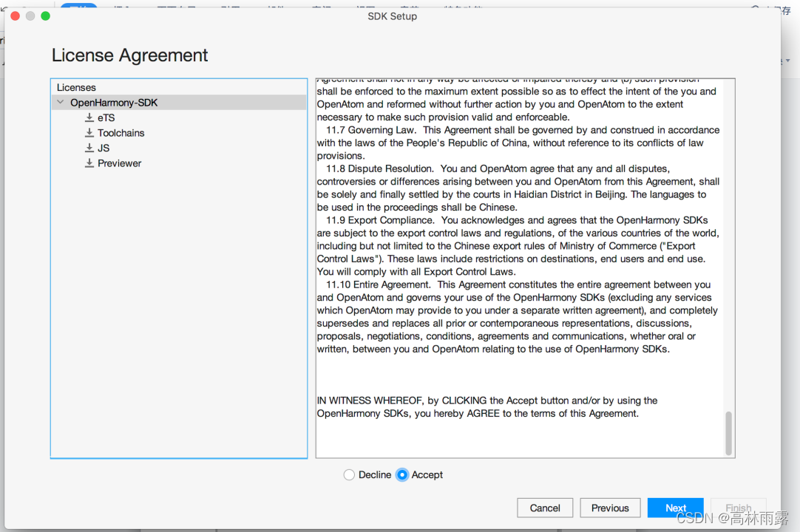Viewport: 800px width, 532px height.
Task: Close the SDK Setup window
Action: tap(16, 16)
